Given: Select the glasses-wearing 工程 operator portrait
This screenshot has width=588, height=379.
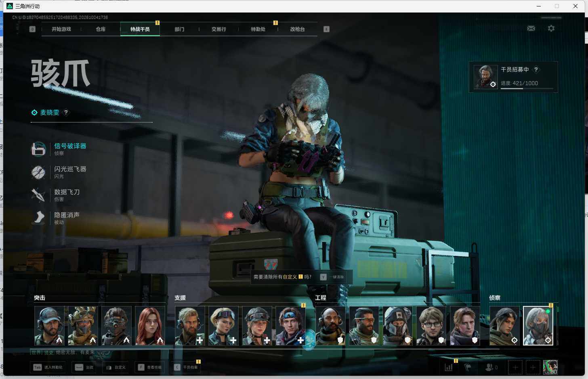Looking at the screenshot, I should pyautogui.click(x=431, y=326).
